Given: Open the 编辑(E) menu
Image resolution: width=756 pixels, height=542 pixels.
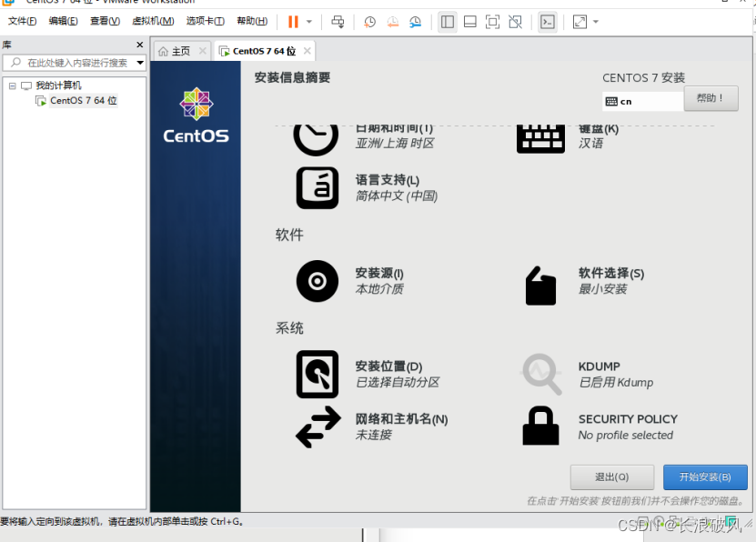Looking at the screenshot, I should click(x=63, y=21).
